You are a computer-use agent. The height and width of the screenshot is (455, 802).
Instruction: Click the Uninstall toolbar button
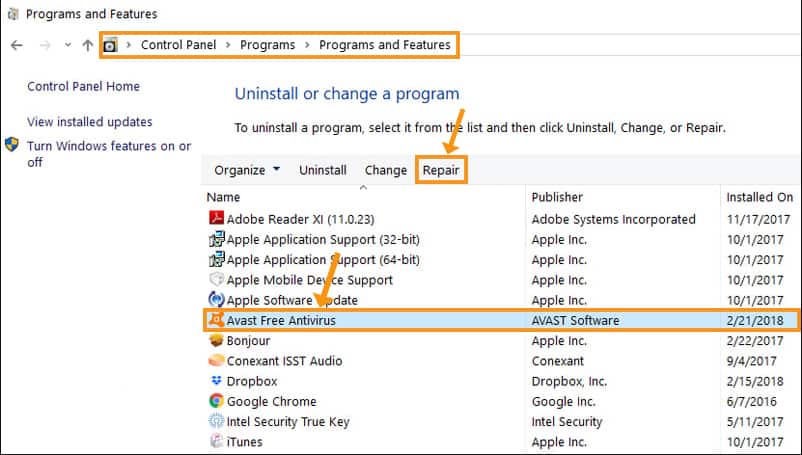click(x=323, y=170)
